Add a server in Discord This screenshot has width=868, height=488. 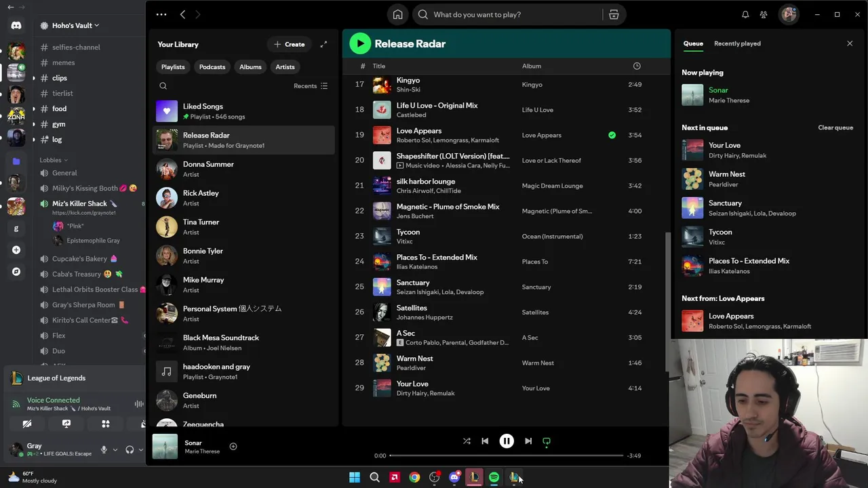click(16, 250)
